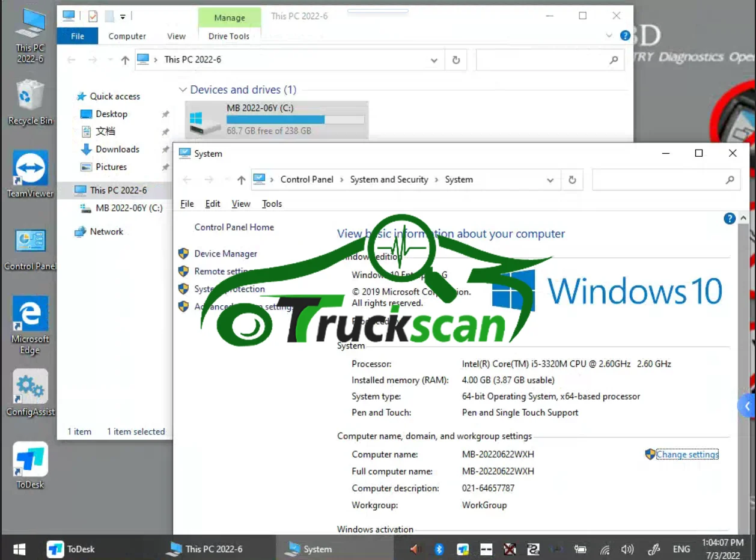Click pen workspace tray icon

(x=654, y=549)
